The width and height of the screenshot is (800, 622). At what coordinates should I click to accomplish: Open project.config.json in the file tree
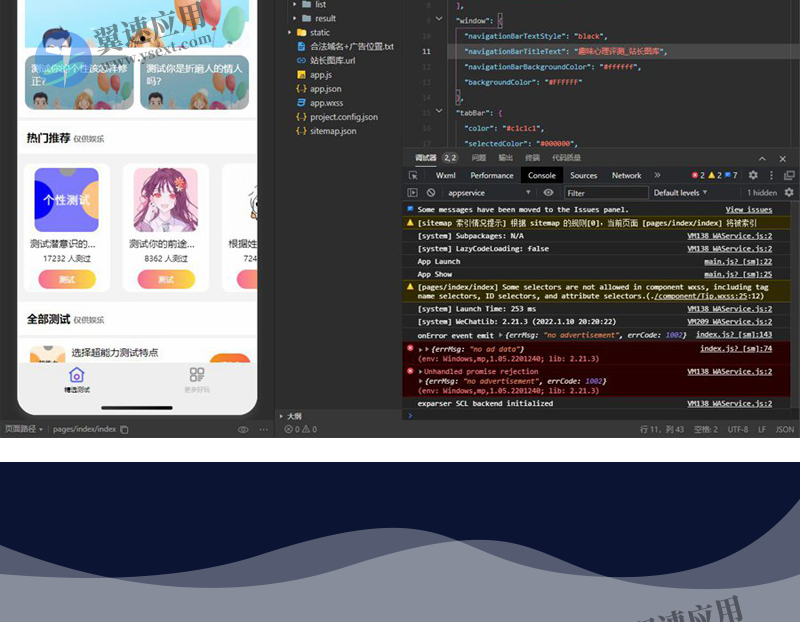click(343, 117)
